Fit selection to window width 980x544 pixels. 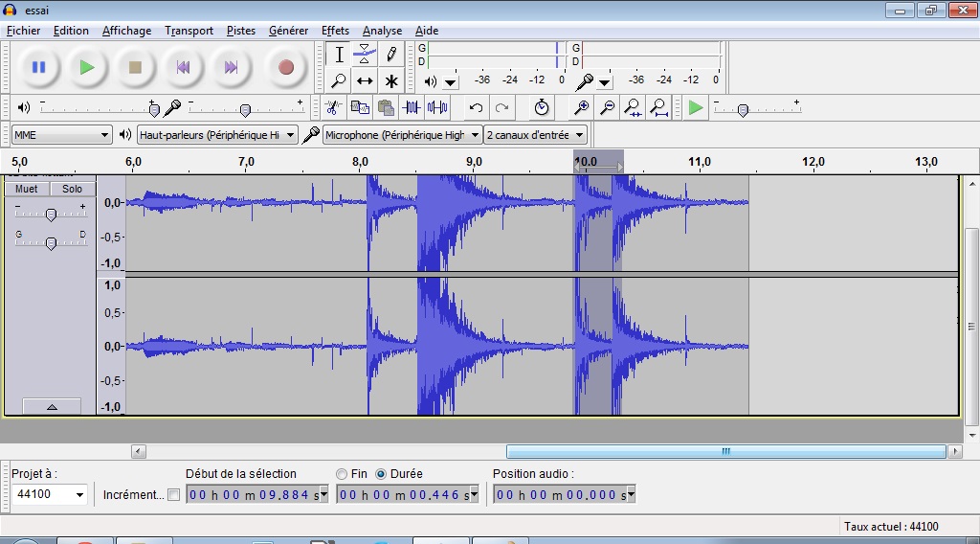point(634,107)
